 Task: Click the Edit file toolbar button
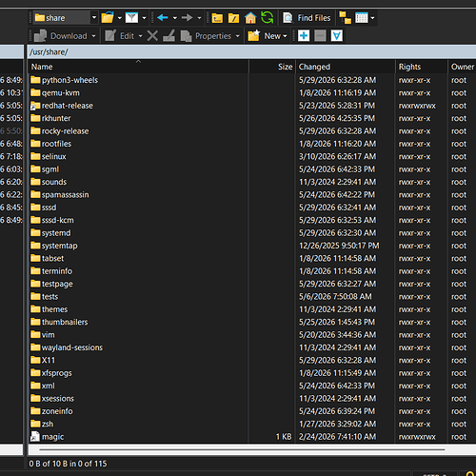click(120, 36)
